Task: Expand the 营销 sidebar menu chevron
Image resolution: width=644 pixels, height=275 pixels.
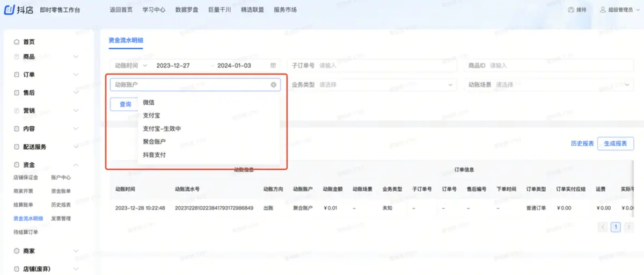Action: (x=76, y=111)
